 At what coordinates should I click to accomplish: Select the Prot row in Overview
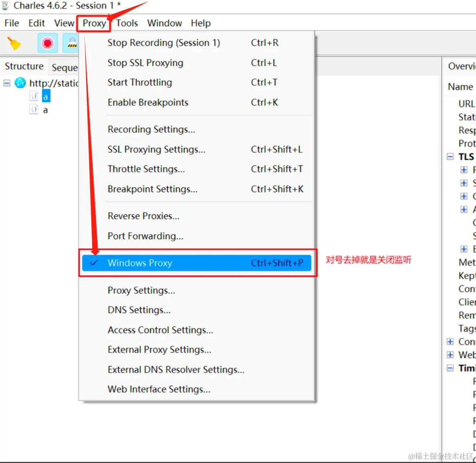pyautogui.click(x=467, y=143)
